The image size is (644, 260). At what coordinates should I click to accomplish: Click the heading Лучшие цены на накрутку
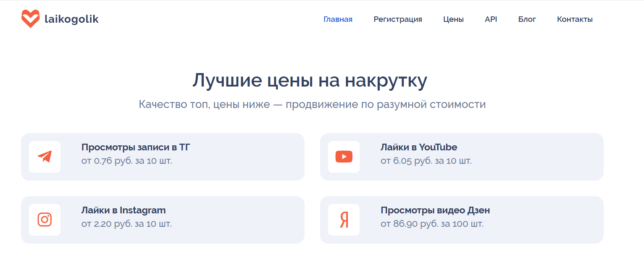310,81
